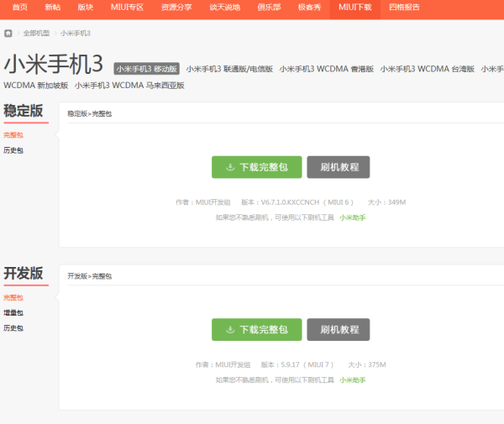This screenshot has height=424, width=504.
Task: Select 小米手机3 移动版 variant tag
Action: pos(146,69)
